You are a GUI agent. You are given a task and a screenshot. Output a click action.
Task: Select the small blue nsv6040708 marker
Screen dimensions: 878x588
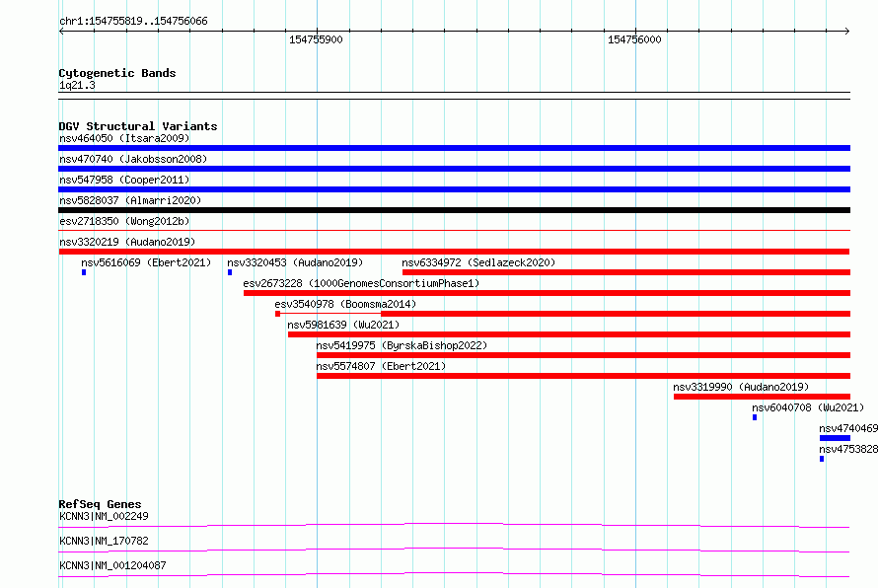coord(755,417)
